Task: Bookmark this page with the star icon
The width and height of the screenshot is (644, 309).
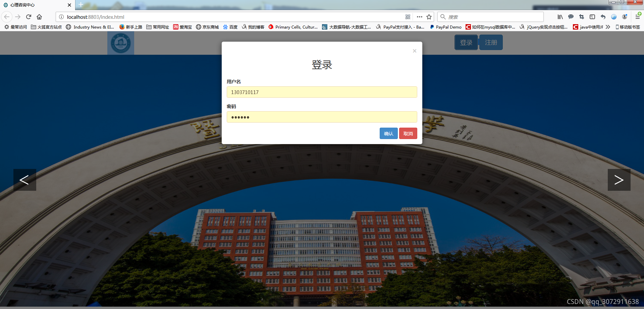Action: click(x=429, y=17)
